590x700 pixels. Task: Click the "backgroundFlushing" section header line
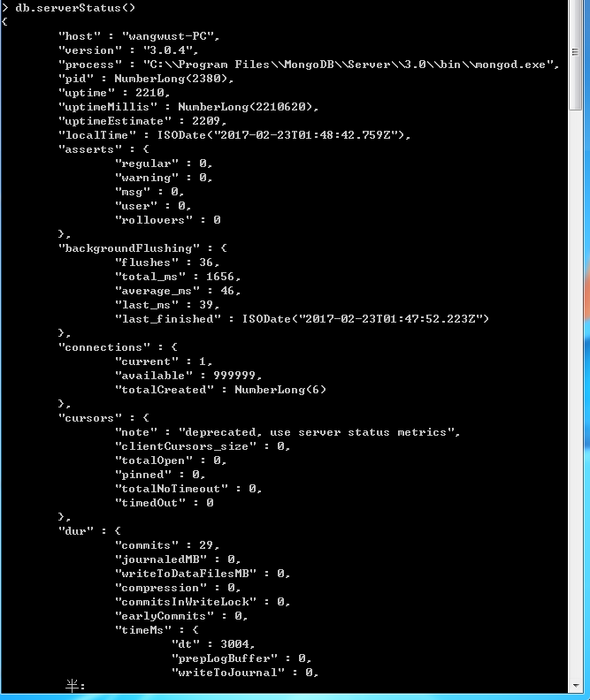coord(142,248)
